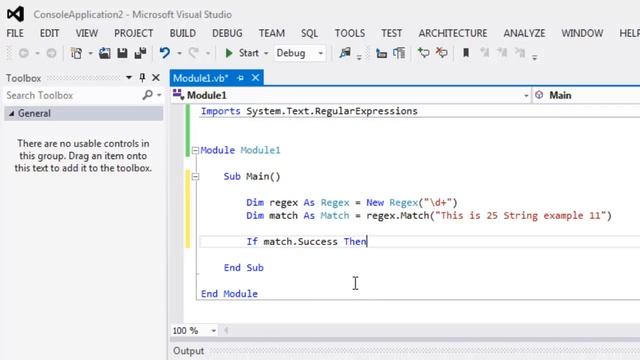This screenshot has height=360, width=640.
Task: Open the DEBUG menu
Action: coord(227,33)
